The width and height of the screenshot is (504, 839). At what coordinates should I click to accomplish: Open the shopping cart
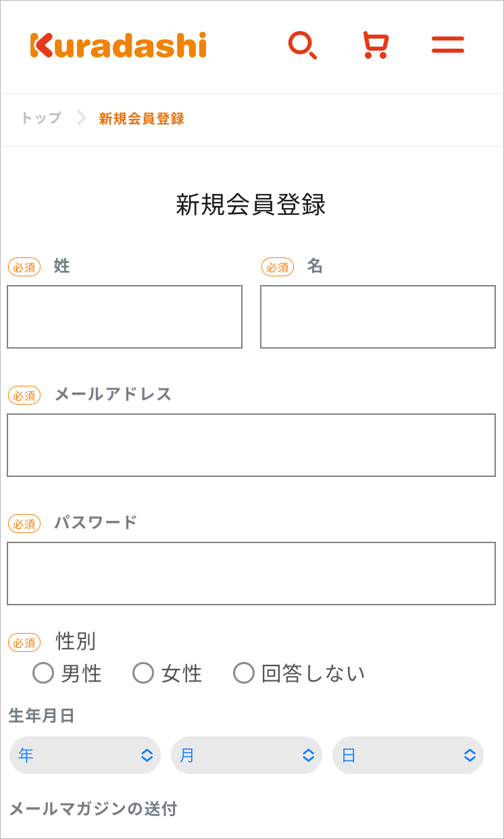click(375, 45)
